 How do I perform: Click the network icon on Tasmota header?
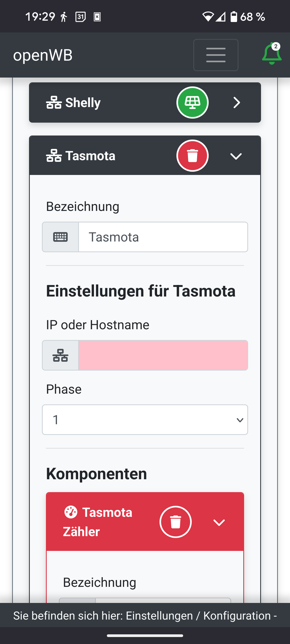pyautogui.click(x=54, y=156)
